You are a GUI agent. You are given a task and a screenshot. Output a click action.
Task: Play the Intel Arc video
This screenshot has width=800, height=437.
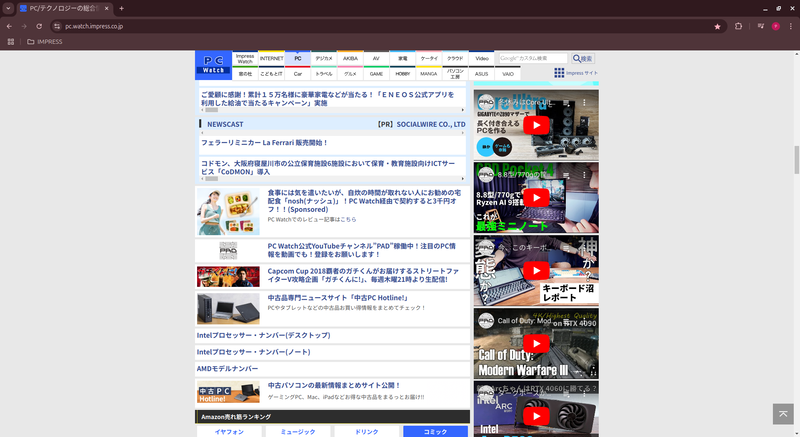tap(536, 417)
